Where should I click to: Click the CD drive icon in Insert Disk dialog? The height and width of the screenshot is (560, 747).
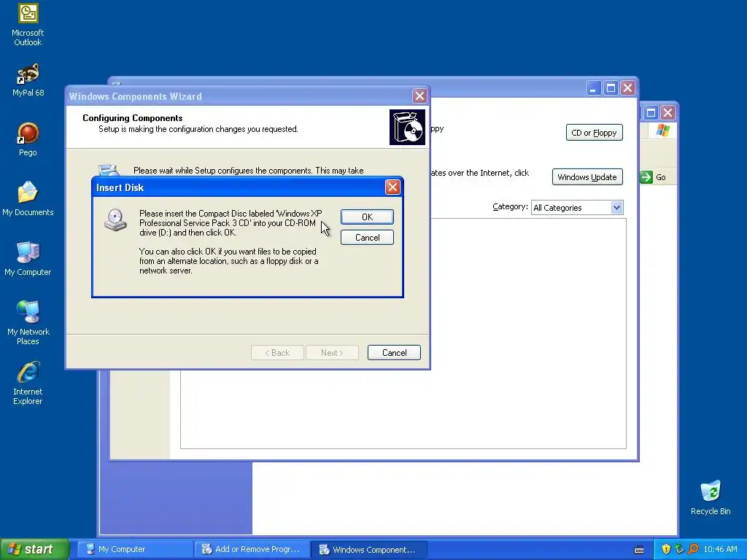point(115,219)
